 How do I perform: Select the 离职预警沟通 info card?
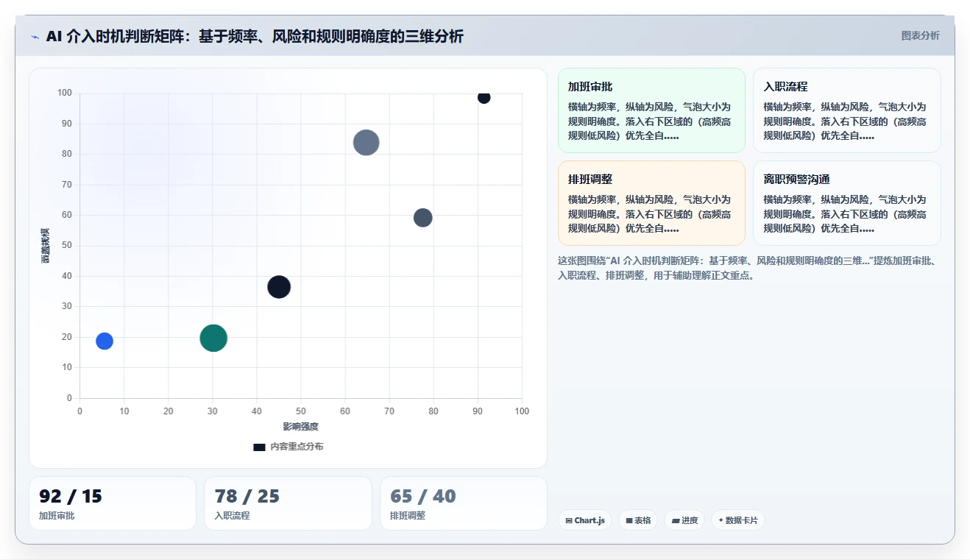pyautogui.click(x=847, y=203)
